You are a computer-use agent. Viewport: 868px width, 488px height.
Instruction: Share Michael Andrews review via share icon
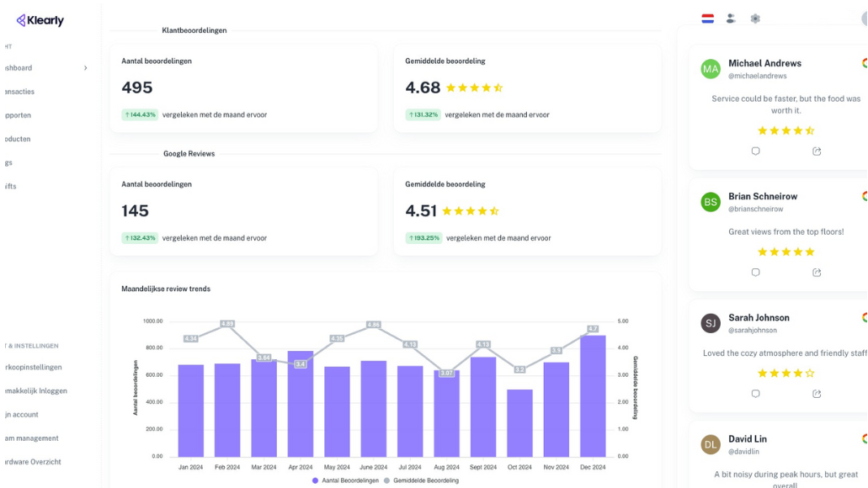(x=816, y=151)
